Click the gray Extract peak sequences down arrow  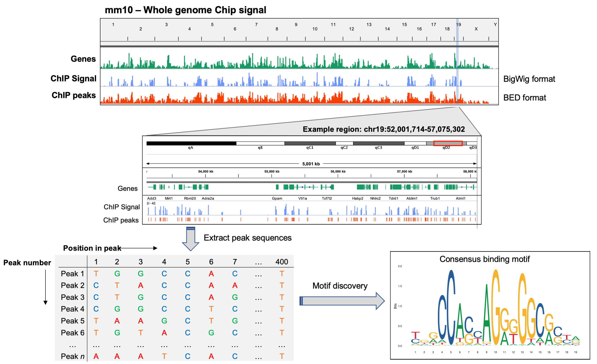pos(191,238)
